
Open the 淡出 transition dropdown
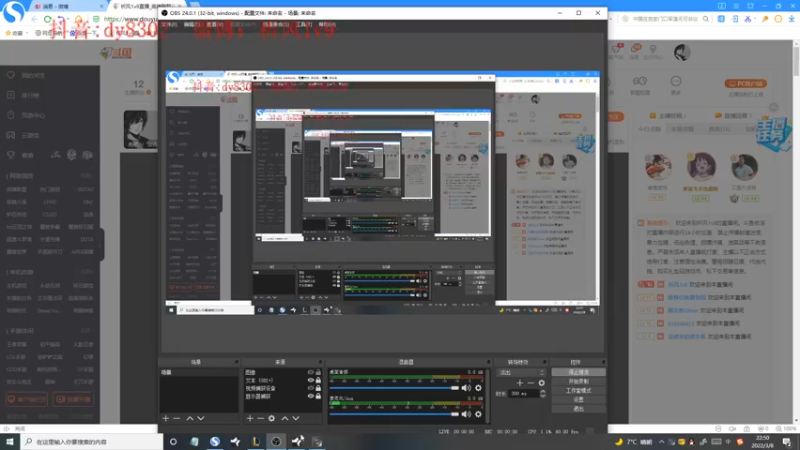(x=521, y=372)
